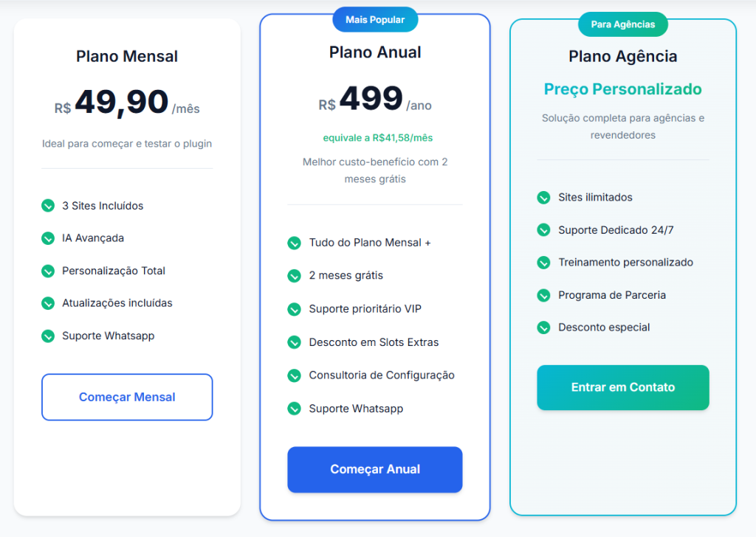The width and height of the screenshot is (756, 537).
Task: Click the checkmark next to Desconto especial
Action: coord(543,328)
